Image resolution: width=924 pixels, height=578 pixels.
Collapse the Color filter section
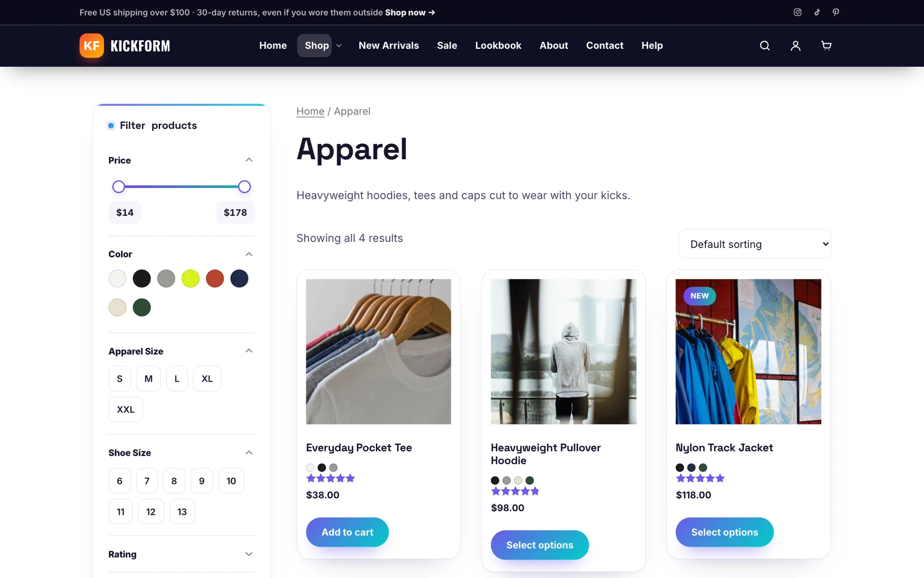[249, 254]
